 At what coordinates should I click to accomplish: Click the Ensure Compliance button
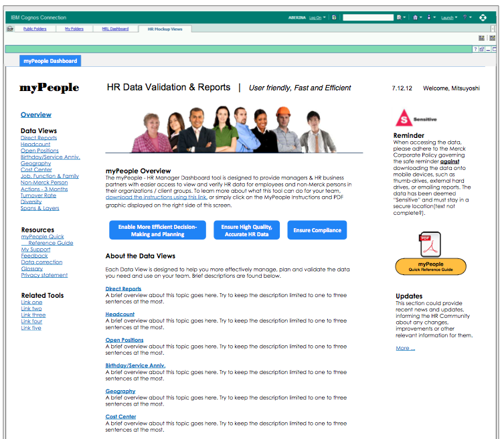tap(317, 230)
